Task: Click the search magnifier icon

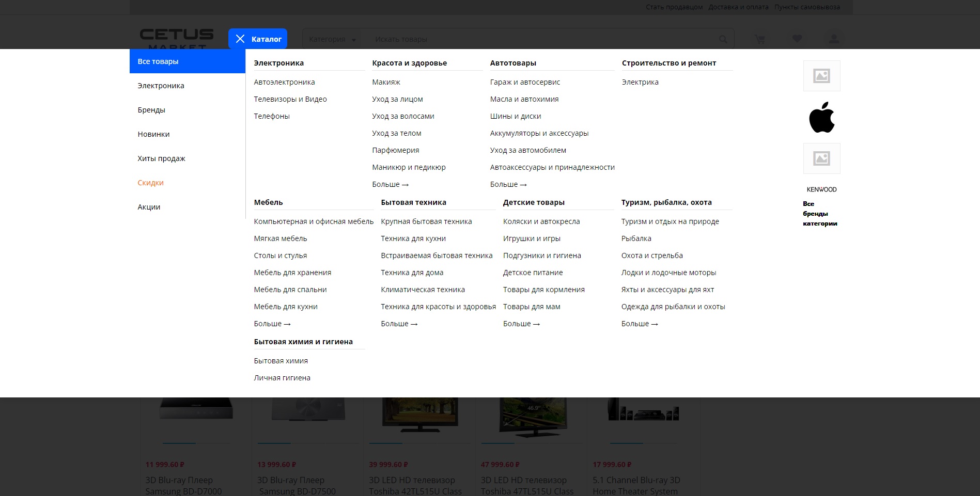Action: coord(723,39)
